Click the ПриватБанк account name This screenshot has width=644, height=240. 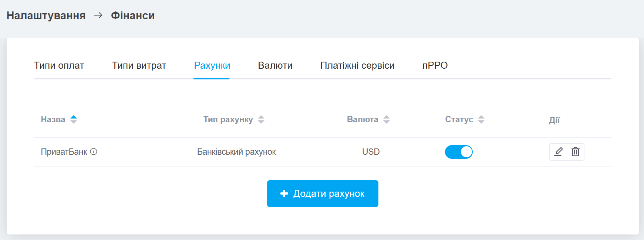click(64, 152)
